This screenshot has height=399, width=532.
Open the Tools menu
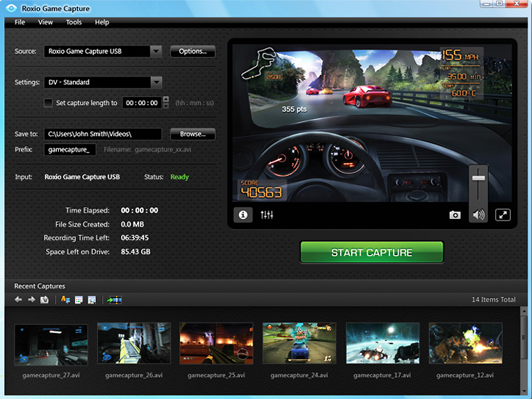click(x=74, y=23)
